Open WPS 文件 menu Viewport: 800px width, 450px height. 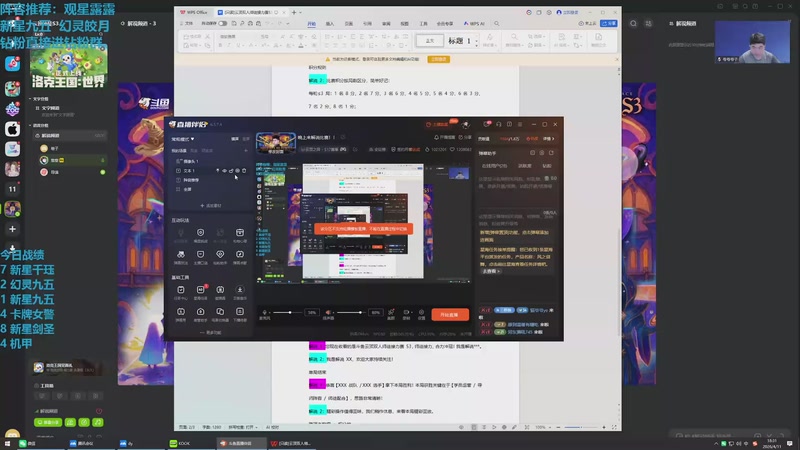[x=187, y=23]
